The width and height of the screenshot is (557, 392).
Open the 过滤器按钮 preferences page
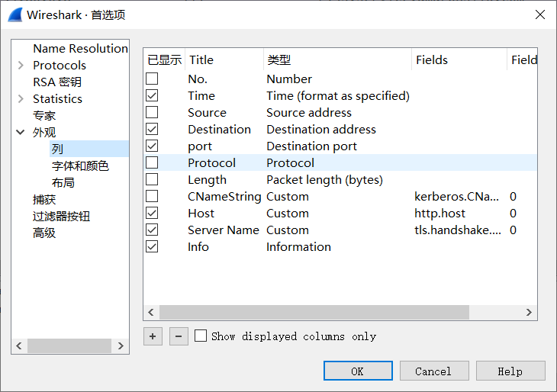[x=61, y=217]
